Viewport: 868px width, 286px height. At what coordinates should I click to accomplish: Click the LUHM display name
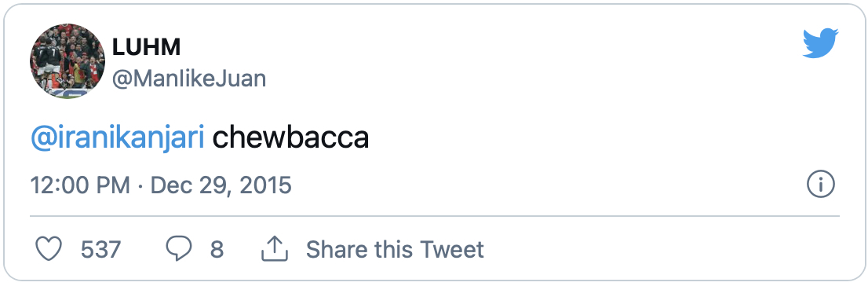(x=147, y=48)
